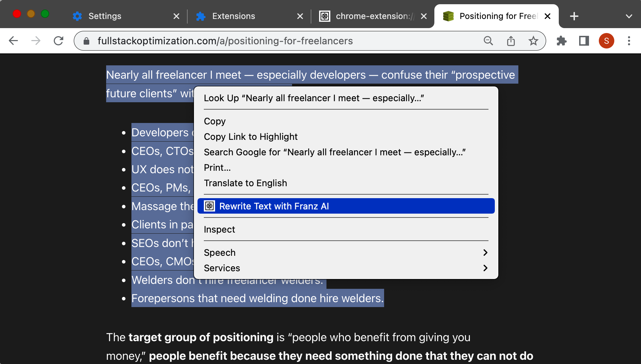Viewport: 641px width, 364px height.
Task: Click the "UX does not" bullet item
Action: (x=162, y=169)
